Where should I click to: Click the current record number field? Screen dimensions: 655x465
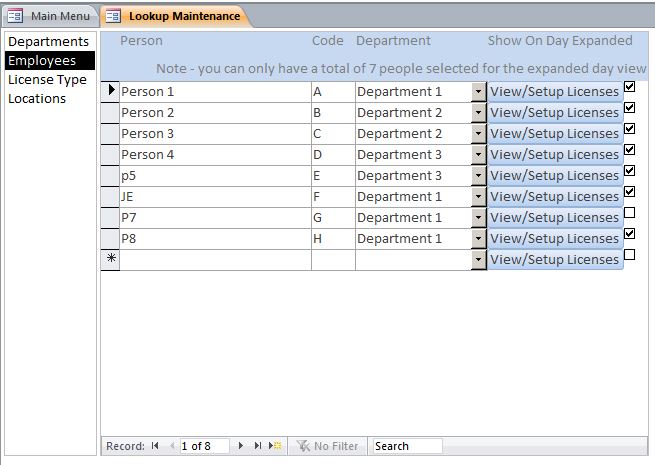tap(204, 446)
